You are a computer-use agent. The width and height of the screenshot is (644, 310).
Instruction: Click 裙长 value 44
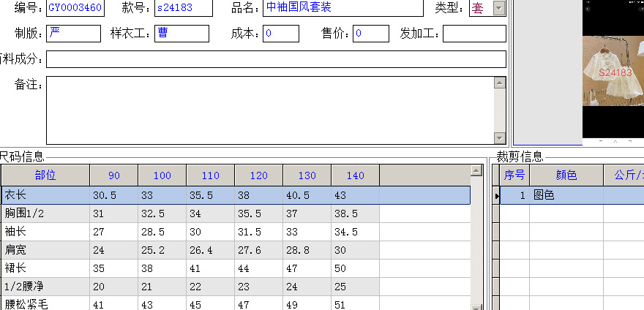259,268
